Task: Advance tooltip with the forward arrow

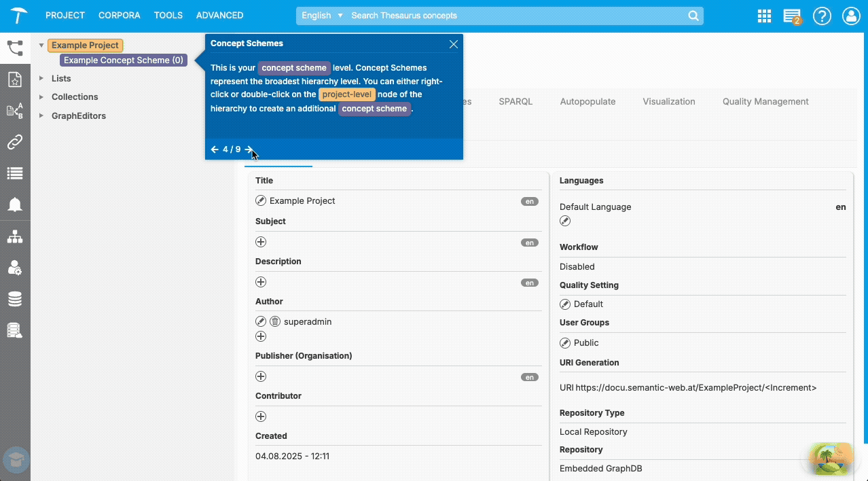Action: 249,149
